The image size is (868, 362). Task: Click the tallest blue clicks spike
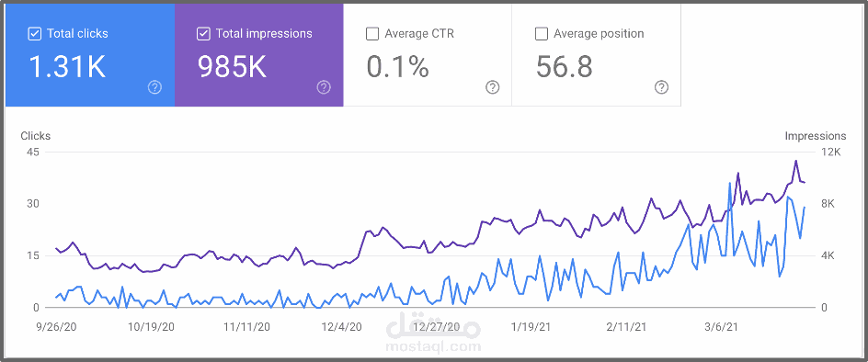(730, 183)
